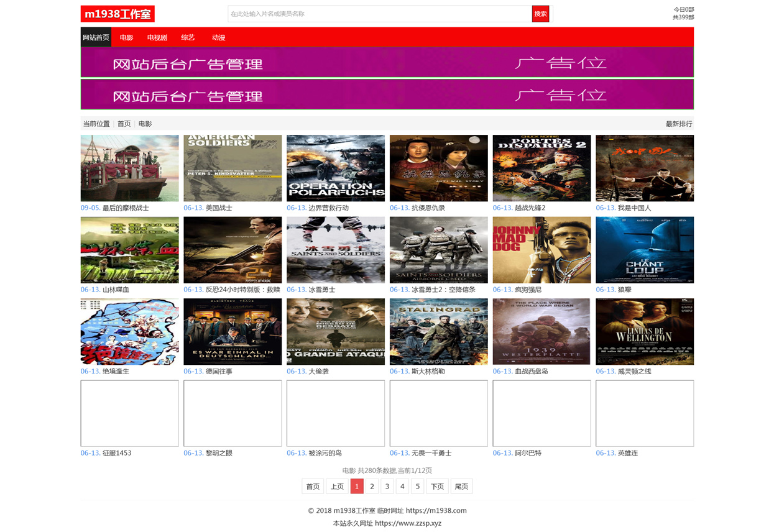Switch to the 电视剧 menu item
This screenshot has height=532, width=774.
(157, 37)
